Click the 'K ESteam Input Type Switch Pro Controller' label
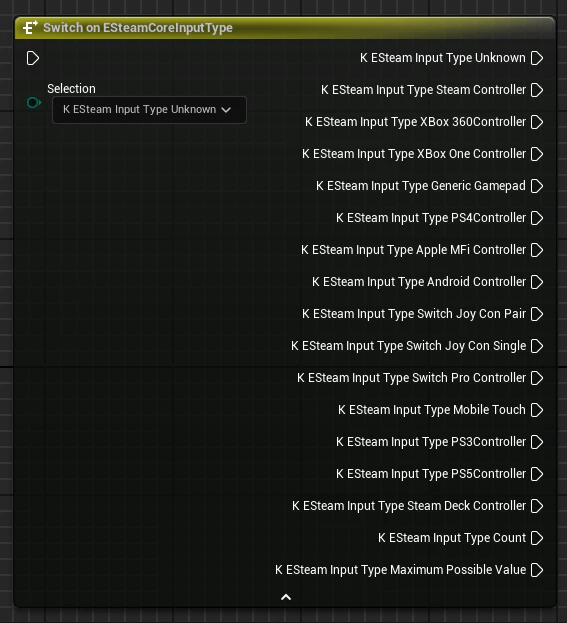567x623 pixels. coord(411,378)
